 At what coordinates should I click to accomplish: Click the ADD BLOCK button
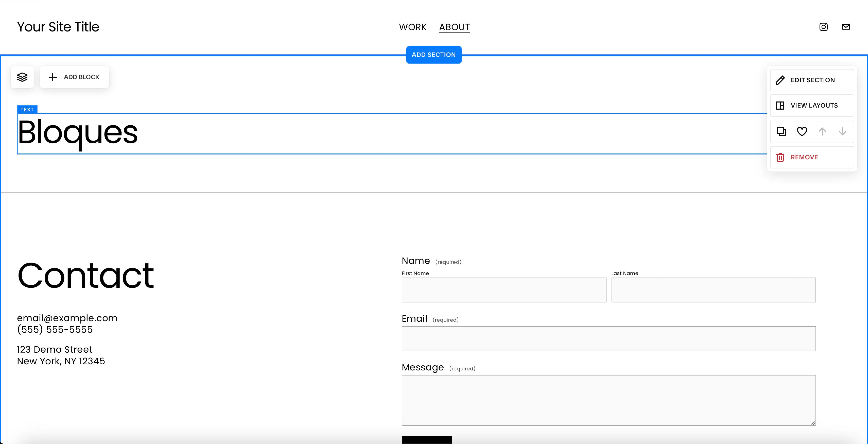[74, 77]
